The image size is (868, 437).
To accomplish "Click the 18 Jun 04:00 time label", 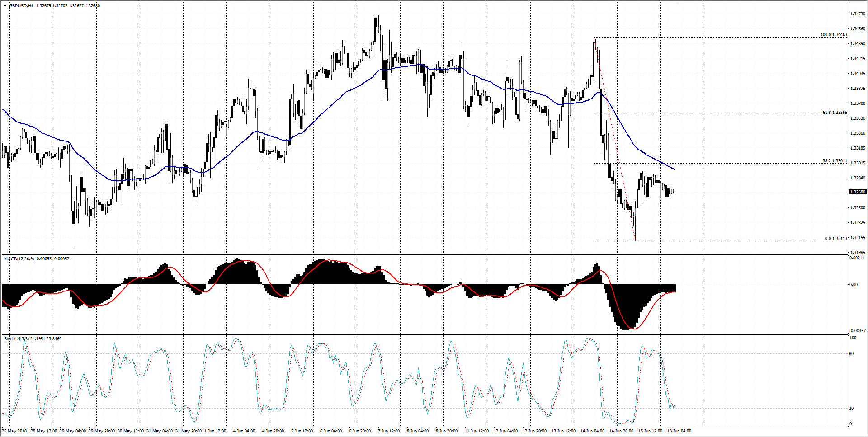I will point(679,431).
